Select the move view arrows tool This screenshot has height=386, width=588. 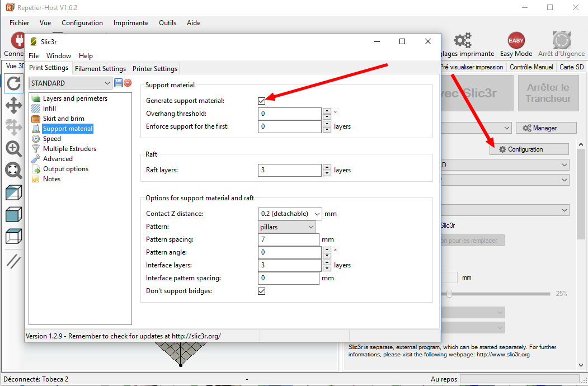pyautogui.click(x=13, y=105)
